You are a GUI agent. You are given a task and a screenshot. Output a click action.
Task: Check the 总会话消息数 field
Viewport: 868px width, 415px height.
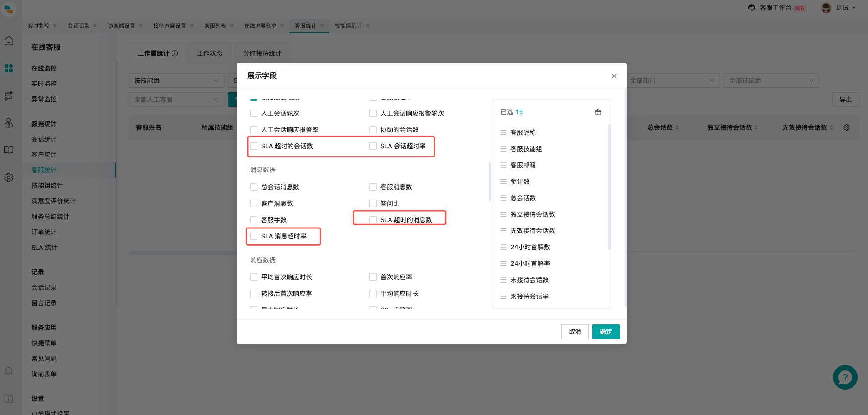point(253,187)
